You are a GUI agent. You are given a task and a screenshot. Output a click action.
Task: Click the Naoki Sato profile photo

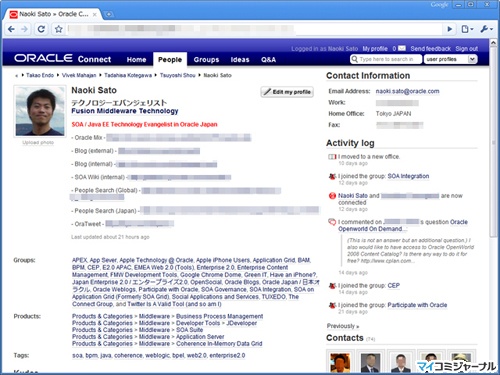point(40,111)
